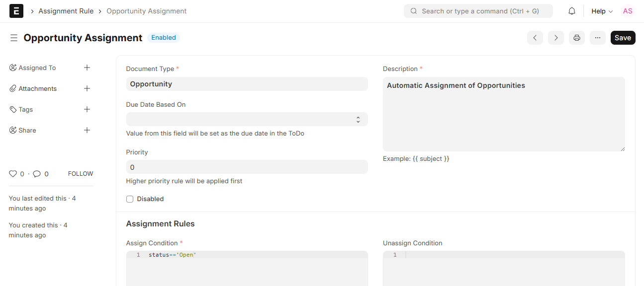Viewport: 644px width, 286px height.
Task: Click the Save button
Action: 623,38
